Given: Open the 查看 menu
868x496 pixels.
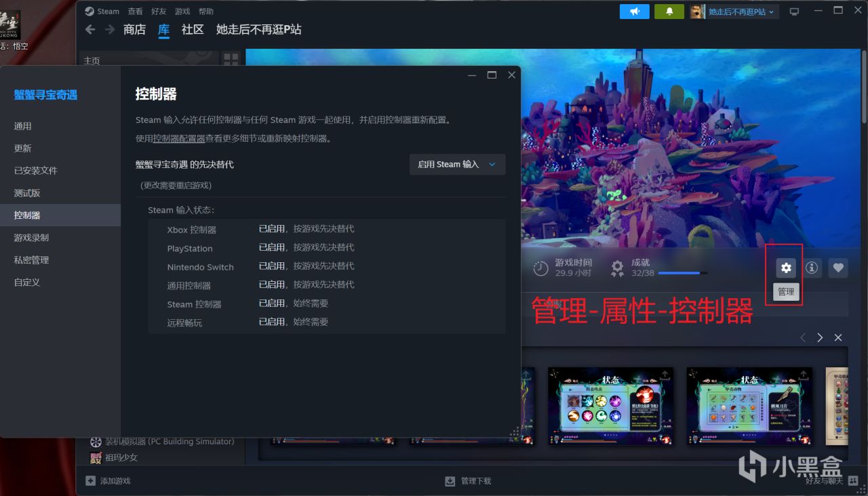Looking at the screenshot, I should (x=135, y=12).
